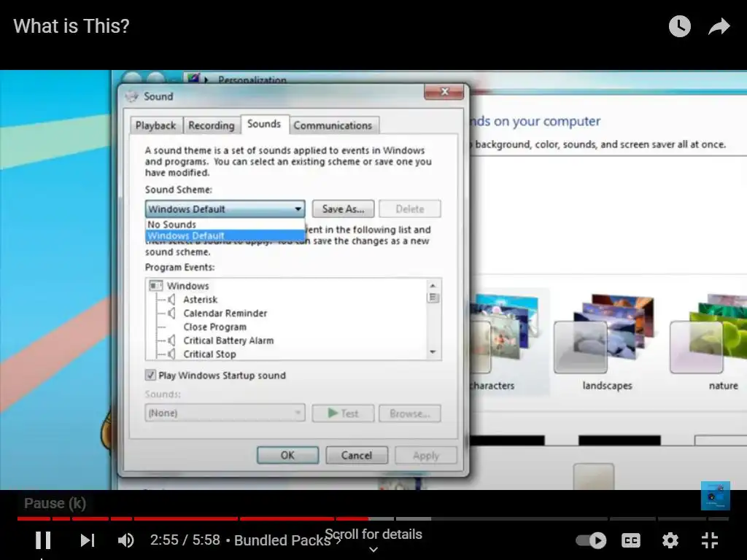
Task: Choose Windows Default from scheme list
Action: (225, 236)
